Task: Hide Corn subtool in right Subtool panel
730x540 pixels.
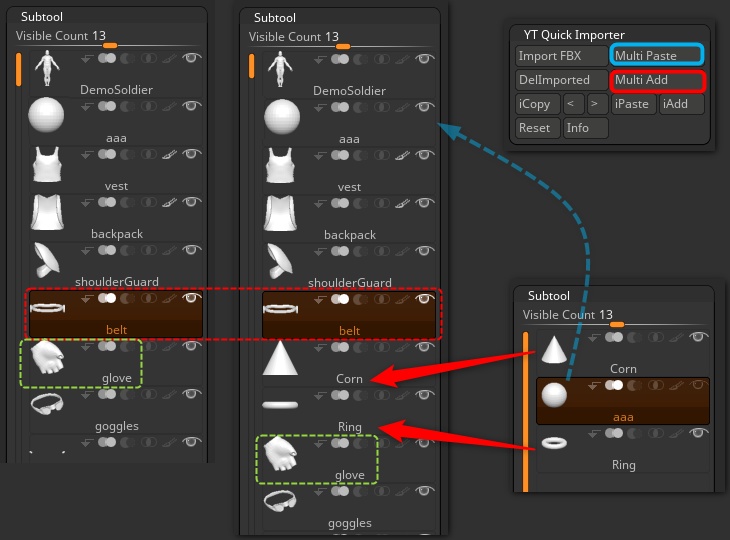Action: pyautogui.click(x=698, y=337)
